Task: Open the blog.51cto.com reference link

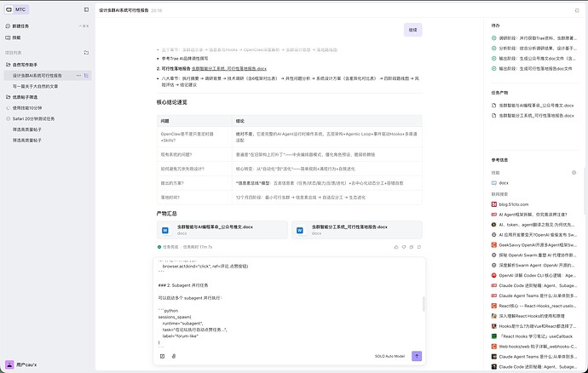Action: click(519, 204)
